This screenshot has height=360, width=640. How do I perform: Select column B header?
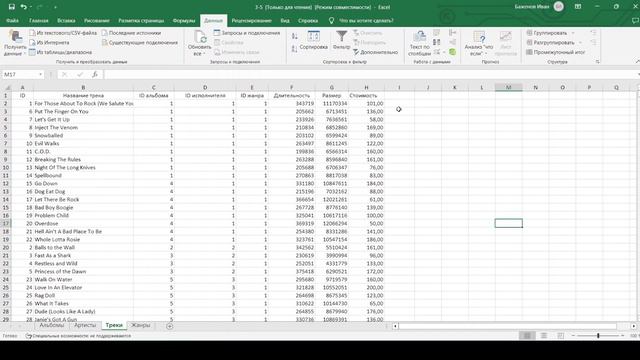[83, 87]
